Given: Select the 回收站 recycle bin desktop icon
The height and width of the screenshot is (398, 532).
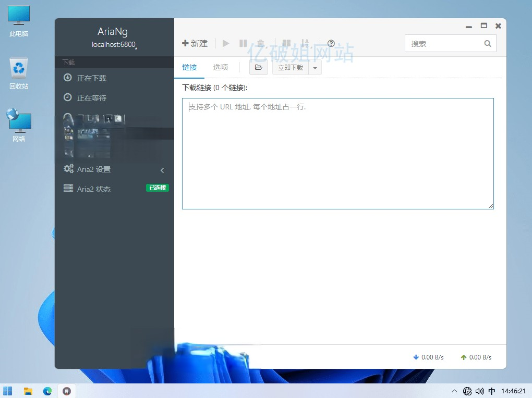Looking at the screenshot, I should pyautogui.click(x=19, y=73).
